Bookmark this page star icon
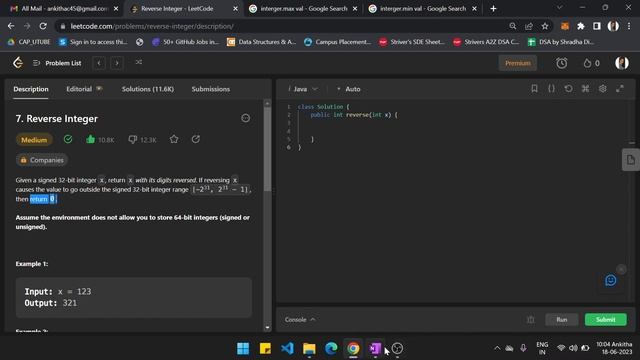The width and height of the screenshot is (640, 360). pyautogui.click(x=544, y=26)
